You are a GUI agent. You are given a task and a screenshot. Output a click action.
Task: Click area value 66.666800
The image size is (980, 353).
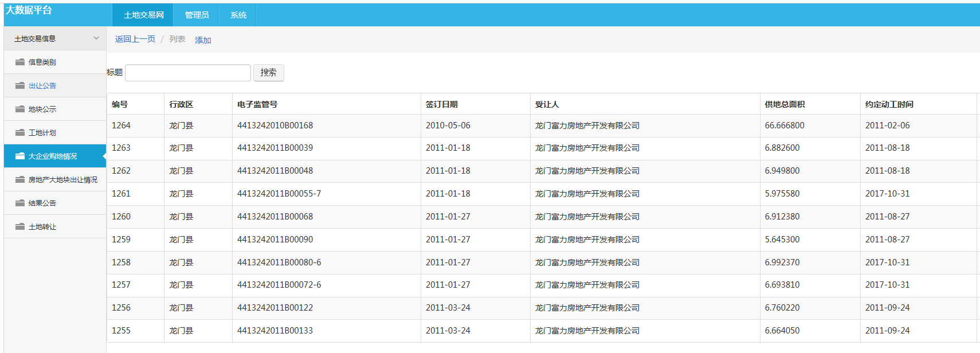(785, 125)
